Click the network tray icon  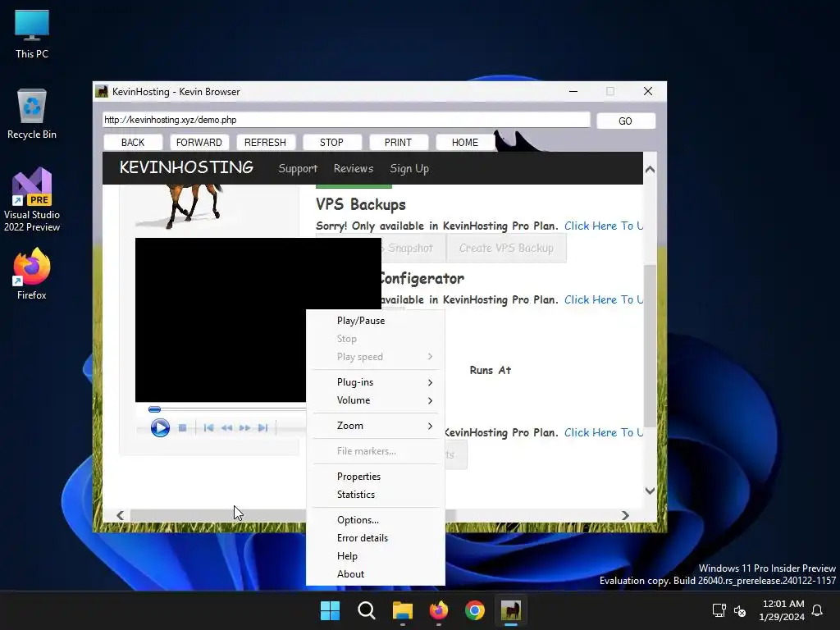719,610
